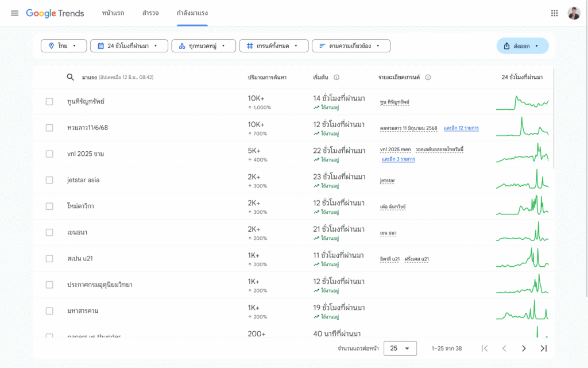The width and height of the screenshot is (588, 368).
Task: Go to the previous page of results
Action: (x=504, y=348)
